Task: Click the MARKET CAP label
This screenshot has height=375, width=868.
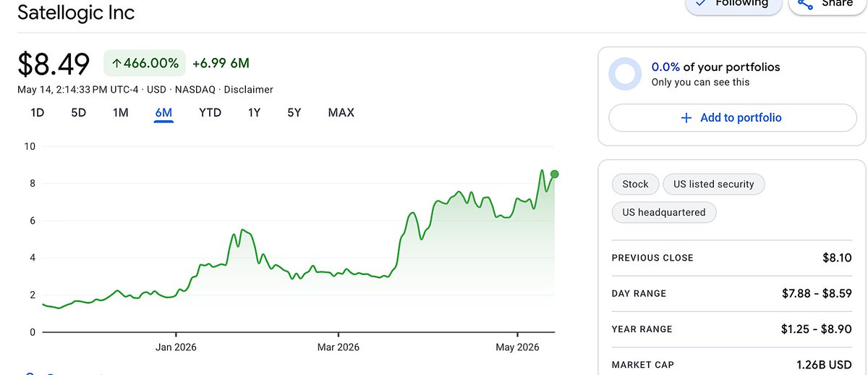Action: coord(642,365)
